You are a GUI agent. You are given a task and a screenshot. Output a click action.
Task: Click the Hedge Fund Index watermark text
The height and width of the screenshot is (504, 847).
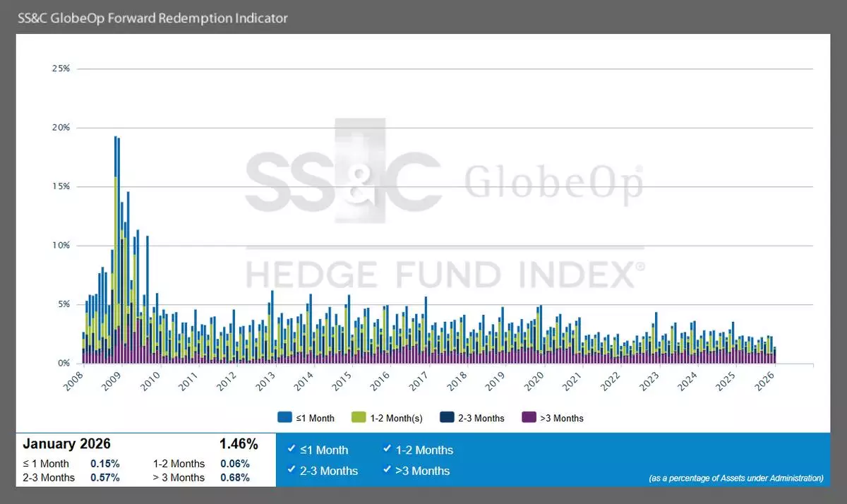click(x=445, y=274)
